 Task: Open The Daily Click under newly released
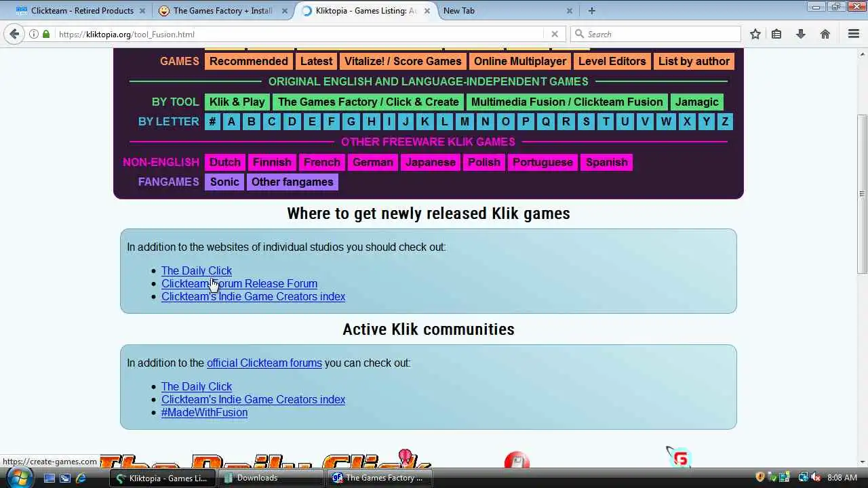coord(197,270)
